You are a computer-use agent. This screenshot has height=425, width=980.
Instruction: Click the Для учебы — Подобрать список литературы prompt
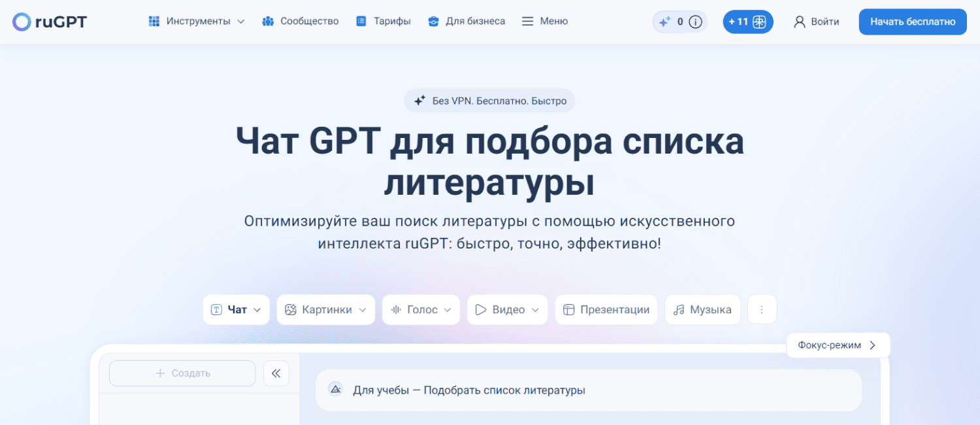pos(589,390)
